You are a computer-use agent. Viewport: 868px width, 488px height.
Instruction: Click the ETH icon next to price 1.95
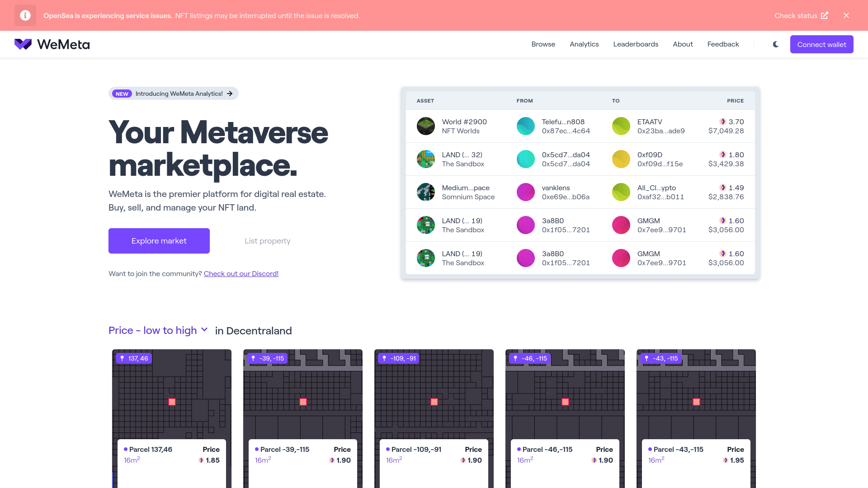pyautogui.click(x=726, y=460)
